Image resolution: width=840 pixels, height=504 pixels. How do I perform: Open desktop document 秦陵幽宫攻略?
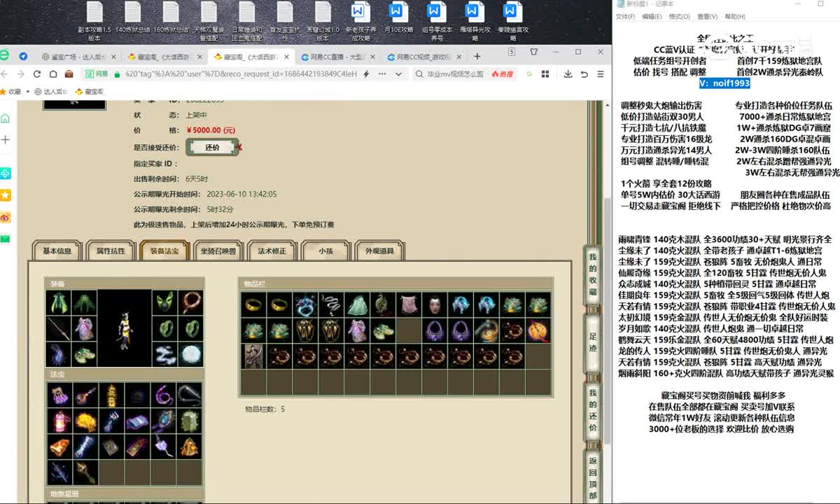[x=512, y=22]
